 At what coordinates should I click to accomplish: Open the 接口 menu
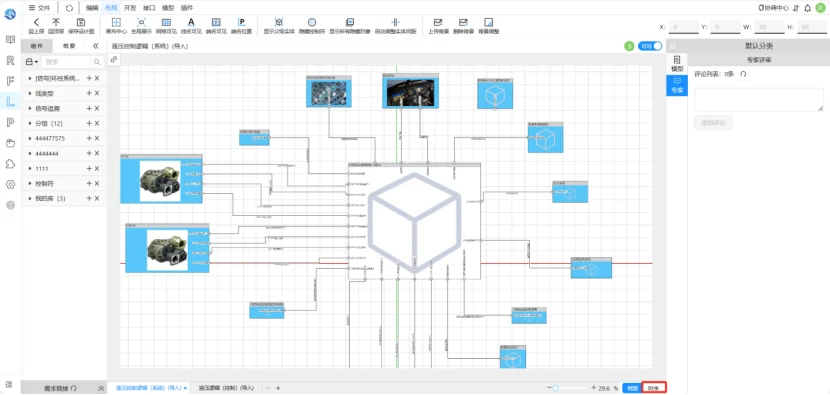click(x=149, y=8)
